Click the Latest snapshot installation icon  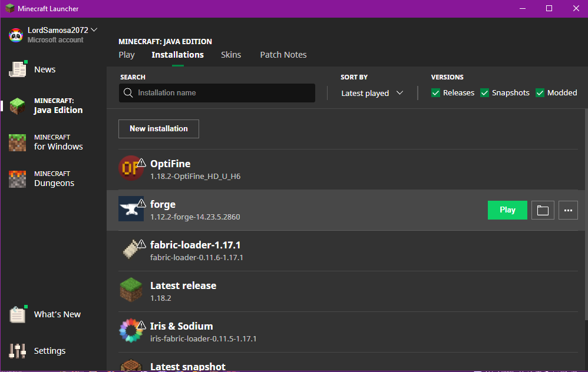pyautogui.click(x=131, y=366)
